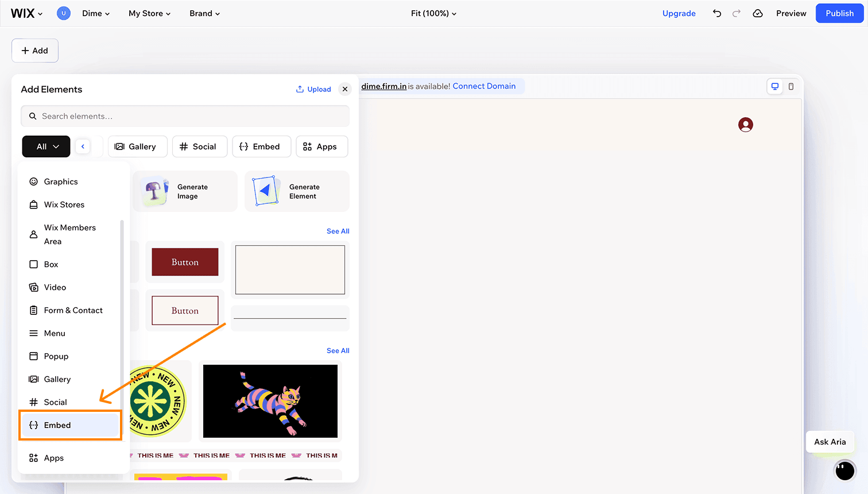Screen dimensions: 868x494
Task: Choose Social from the dropdown list
Action: pyautogui.click(x=70, y=402)
